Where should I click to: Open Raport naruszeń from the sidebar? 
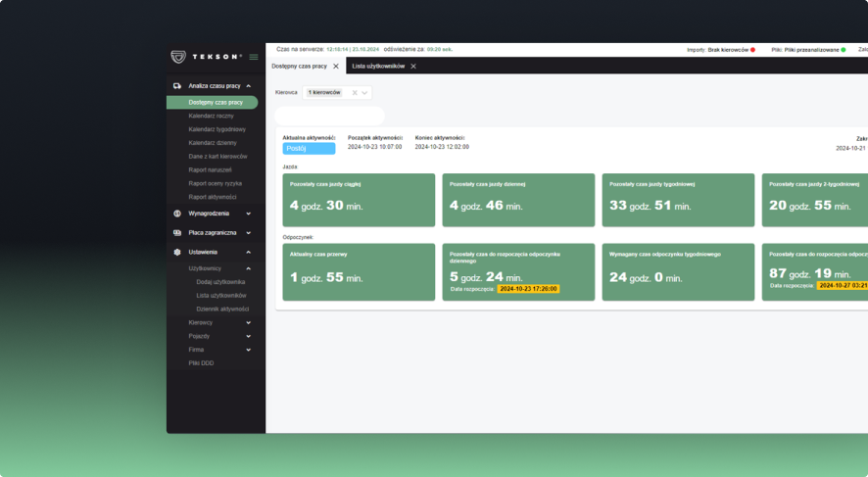(x=213, y=169)
